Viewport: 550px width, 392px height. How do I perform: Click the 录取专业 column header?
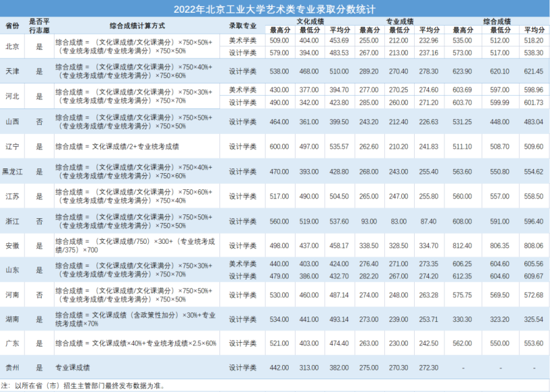[x=243, y=26]
